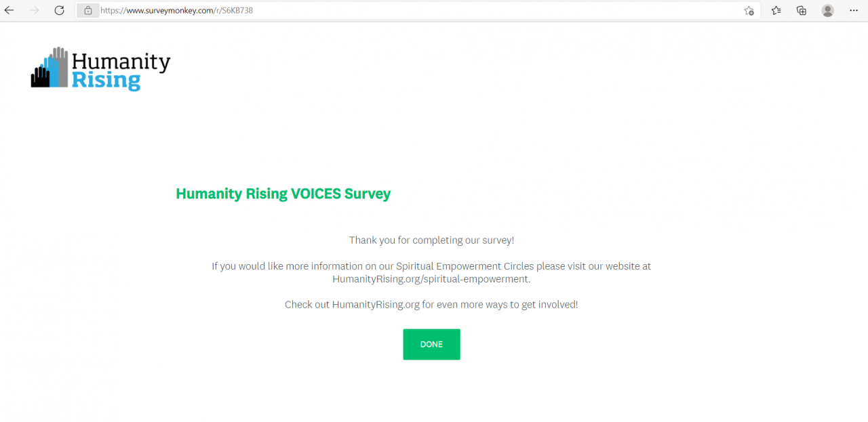Click HumanityRising.org in the 'Check out' line

pos(376,305)
